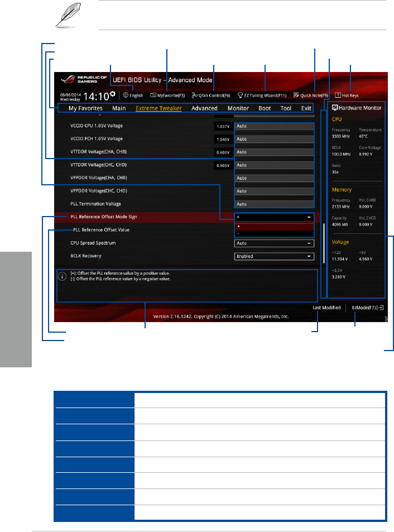The height and width of the screenshot is (532, 394).
Task: Select the PLL Reference Offset Value row
Action: 101,230
